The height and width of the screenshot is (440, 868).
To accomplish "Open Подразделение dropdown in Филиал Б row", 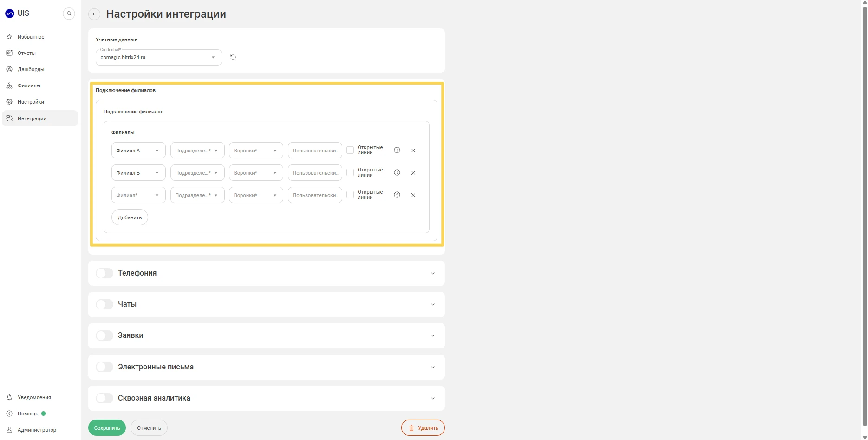I will coord(197,173).
